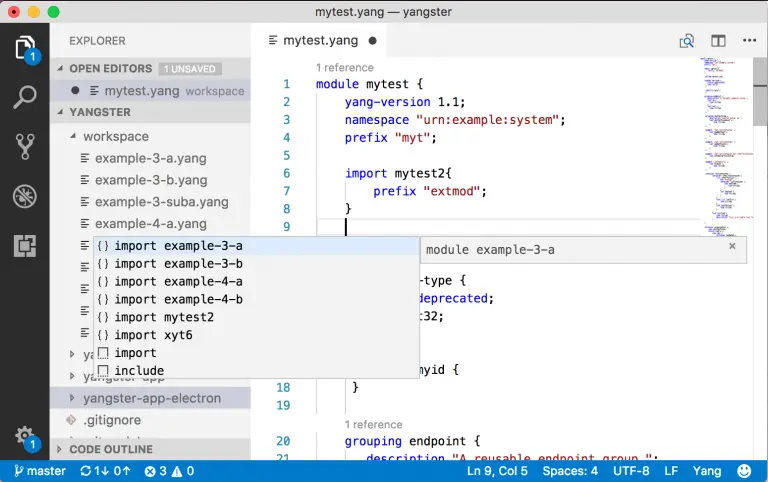Open the Explorer view in activity bar
This screenshot has height=482, width=768.
point(25,48)
